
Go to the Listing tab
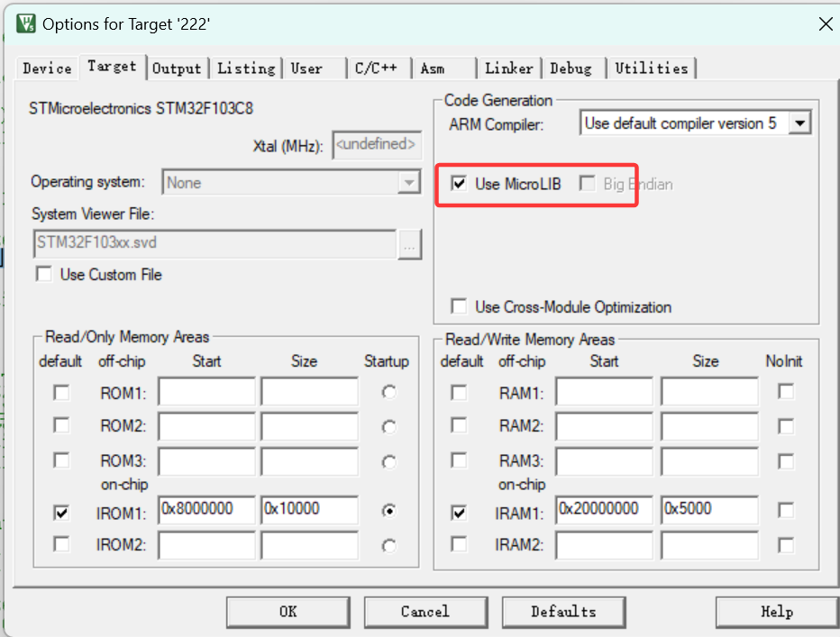coord(246,68)
